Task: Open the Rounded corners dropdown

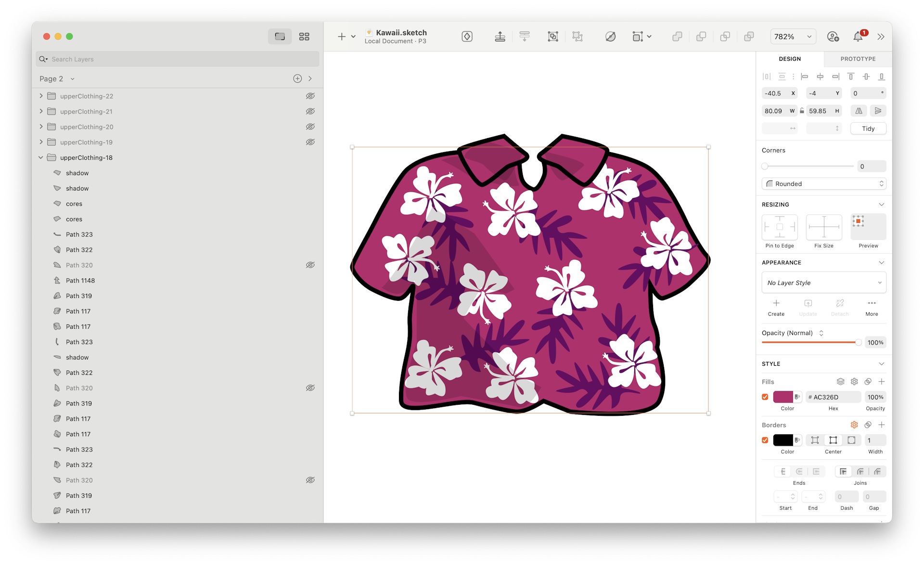Action: tap(823, 183)
